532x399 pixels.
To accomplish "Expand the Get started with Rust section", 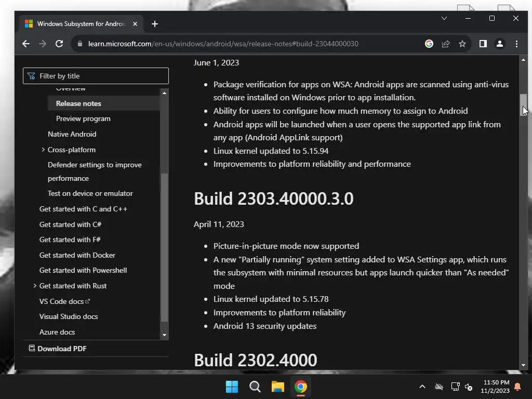I will 35,286.
